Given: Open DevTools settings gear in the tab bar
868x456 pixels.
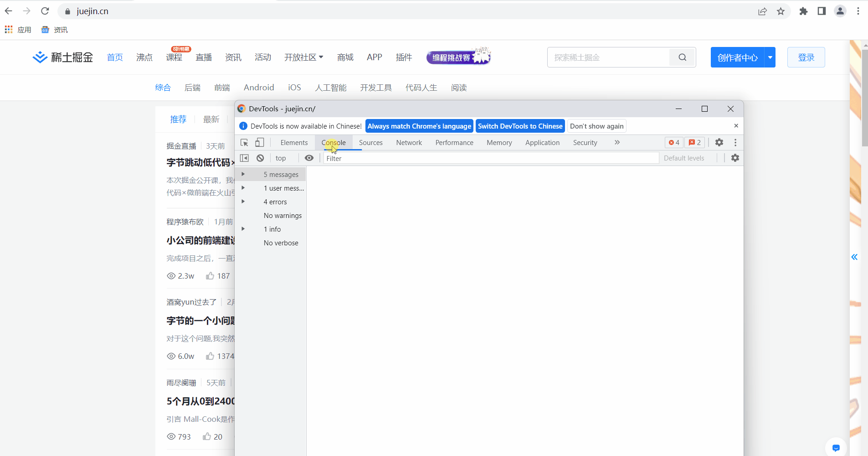Looking at the screenshot, I should point(719,143).
